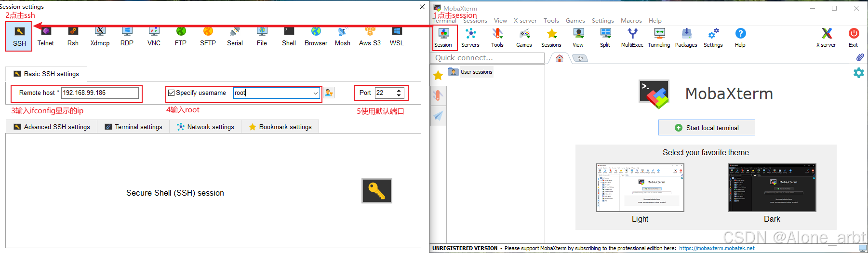Toggle the X server toolbar button
Image resolution: width=868 pixels, height=253 pixels.
[x=827, y=38]
